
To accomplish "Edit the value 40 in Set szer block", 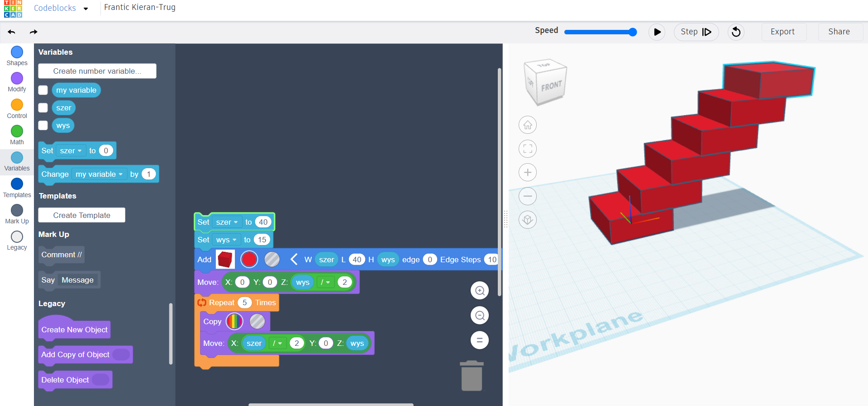I will tap(263, 222).
